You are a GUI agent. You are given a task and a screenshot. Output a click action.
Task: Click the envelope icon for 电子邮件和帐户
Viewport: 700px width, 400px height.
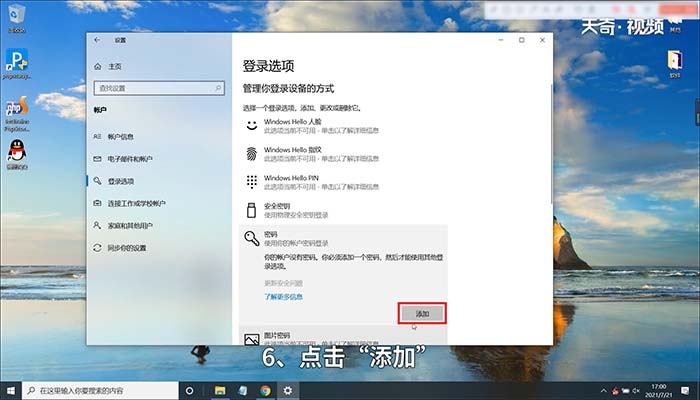click(x=97, y=159)
